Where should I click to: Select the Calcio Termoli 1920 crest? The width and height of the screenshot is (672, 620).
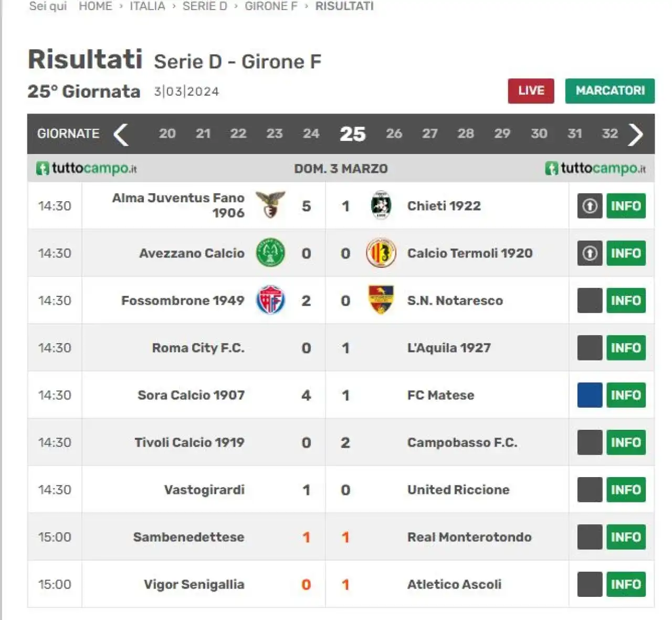point(381,253)
